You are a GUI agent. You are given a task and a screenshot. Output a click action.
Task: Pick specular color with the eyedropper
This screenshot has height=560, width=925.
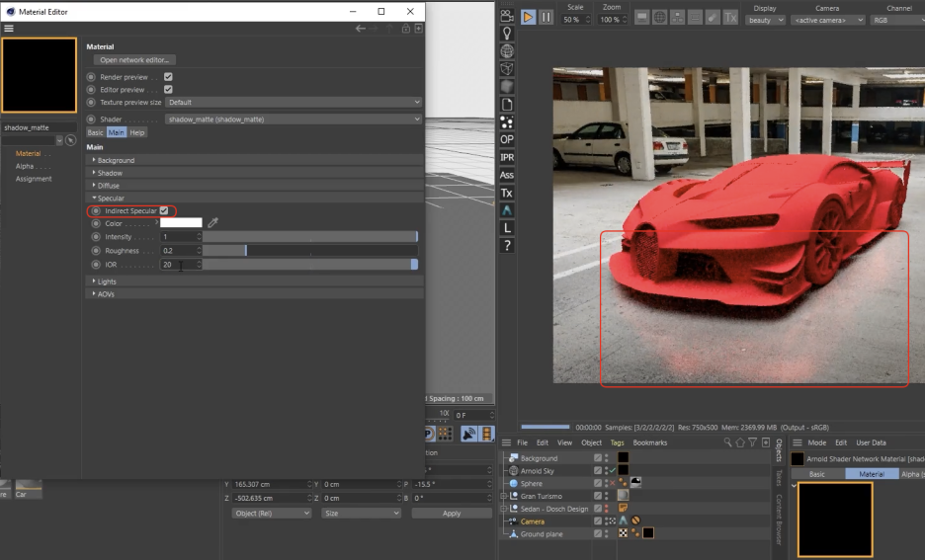pos(212,223)
